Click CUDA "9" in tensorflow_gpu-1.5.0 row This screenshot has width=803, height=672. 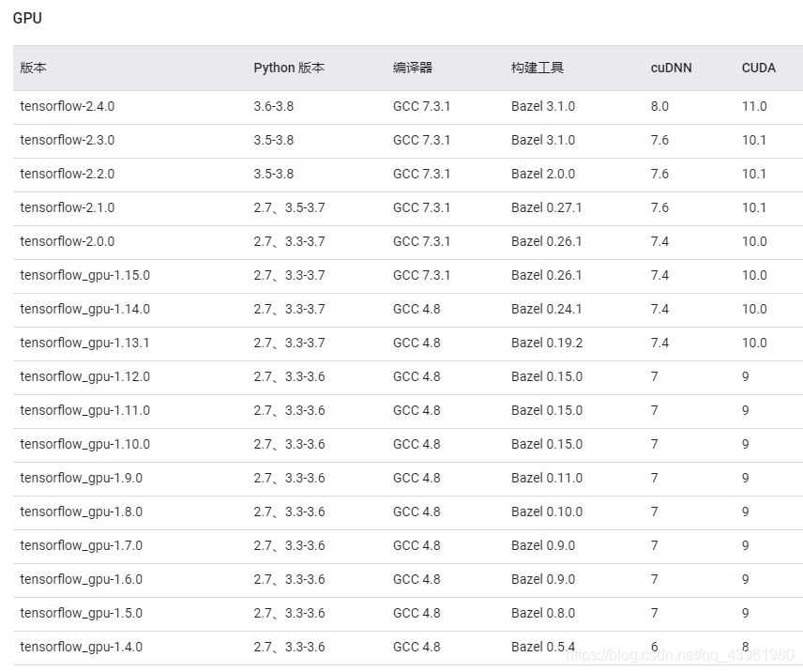click(746, 613)
